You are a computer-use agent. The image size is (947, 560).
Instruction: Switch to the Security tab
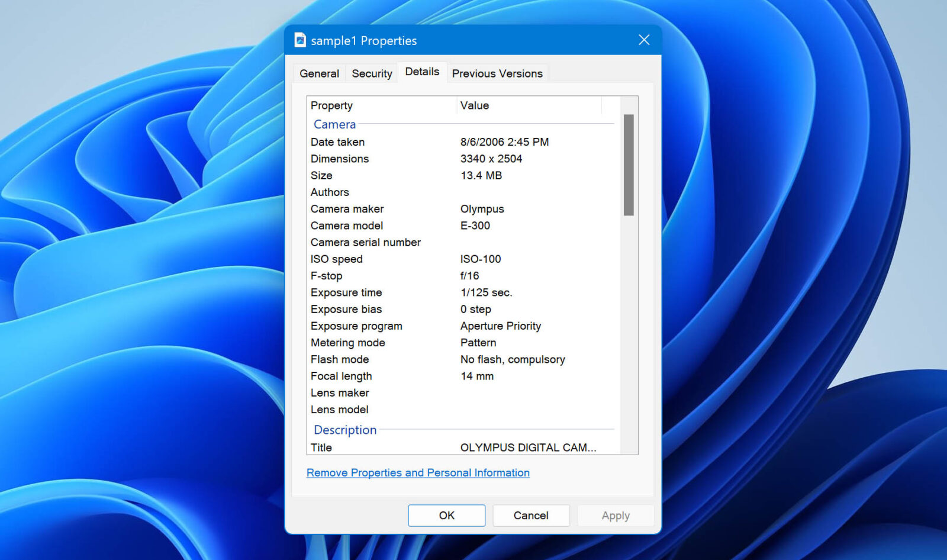tap(371, 73)
